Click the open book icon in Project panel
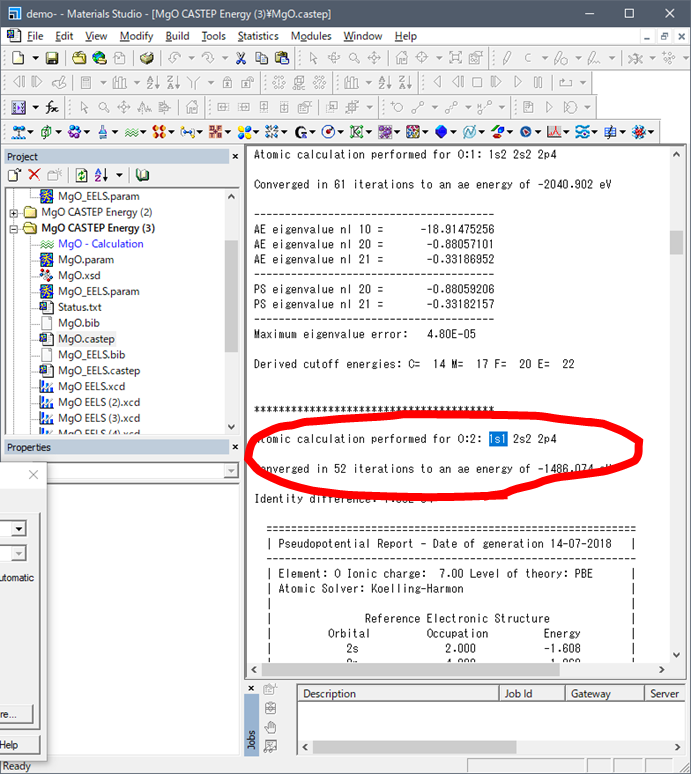This screenshot has height=774, width=691. click(142, 175)
